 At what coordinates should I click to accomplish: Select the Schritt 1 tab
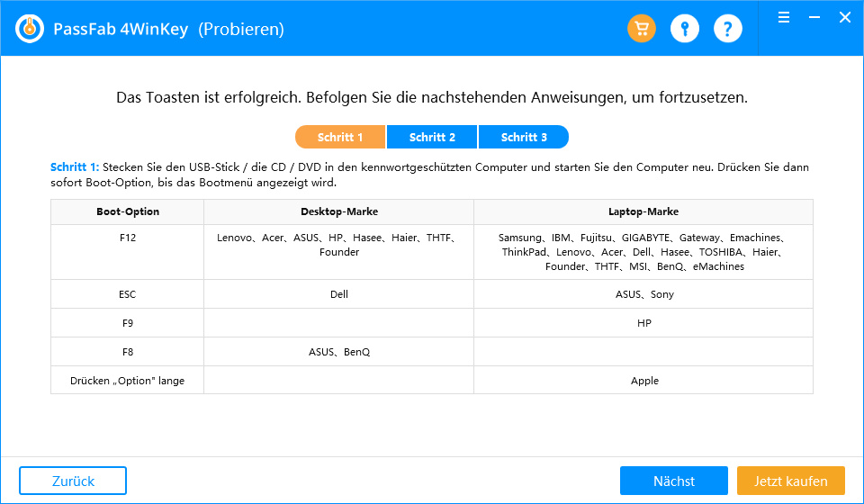[340, 137]
